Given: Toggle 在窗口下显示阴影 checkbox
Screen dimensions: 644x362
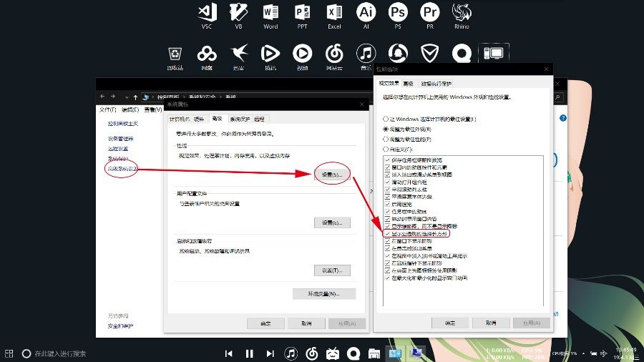Looking at the screenshot, I should (x=387, y=241).
